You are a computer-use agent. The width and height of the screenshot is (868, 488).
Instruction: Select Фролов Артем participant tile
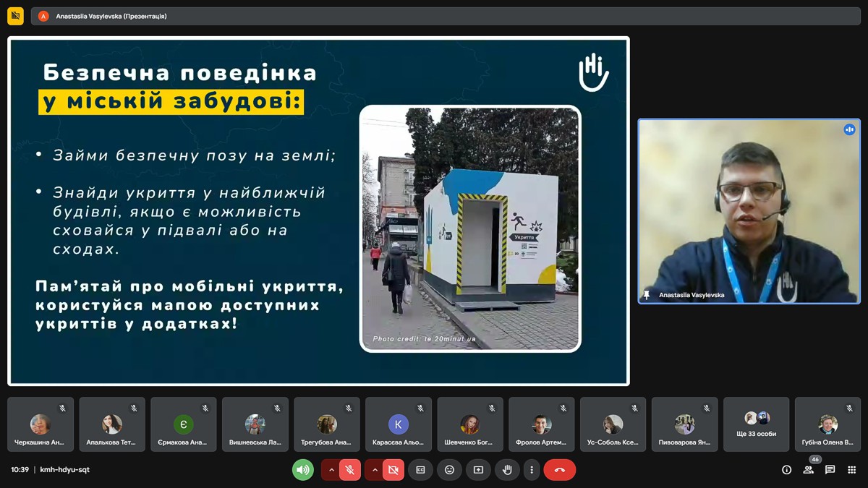pos(541,424)
